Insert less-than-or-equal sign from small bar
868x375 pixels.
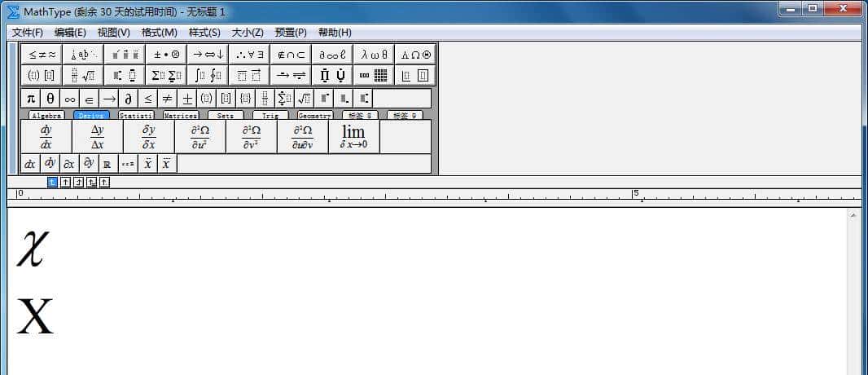pos(148,99)
